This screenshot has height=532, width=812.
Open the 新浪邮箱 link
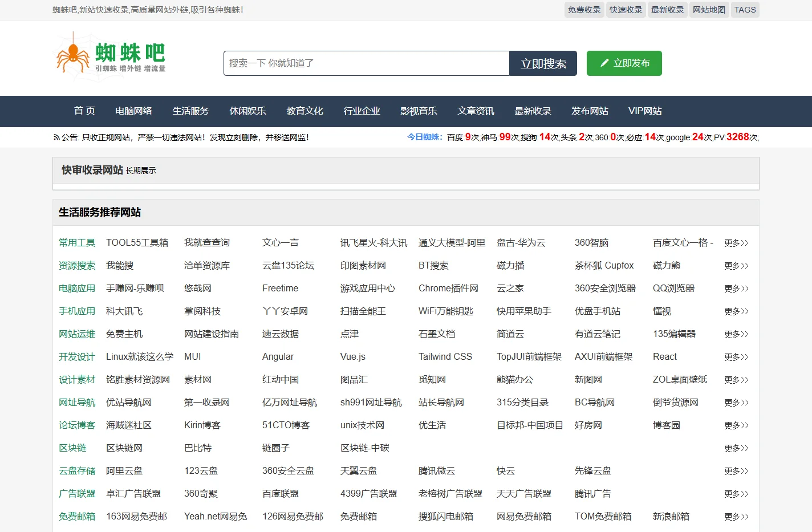coord(671,517)
